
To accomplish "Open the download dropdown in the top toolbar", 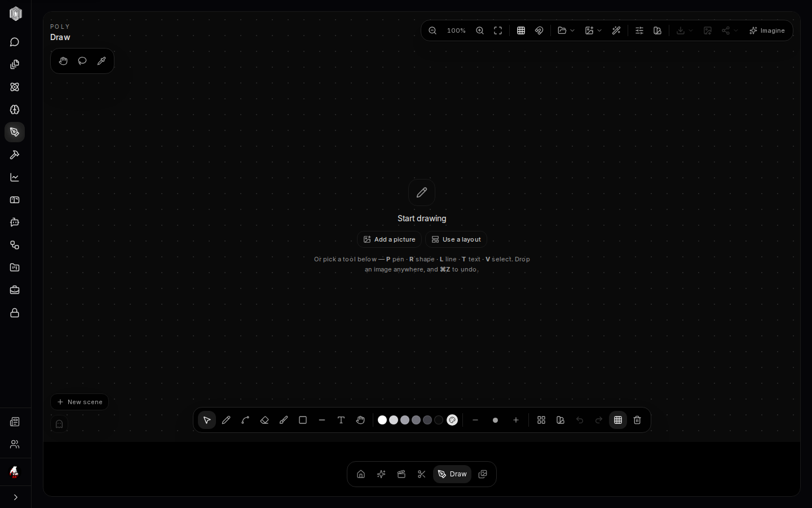I will (685, 30).
